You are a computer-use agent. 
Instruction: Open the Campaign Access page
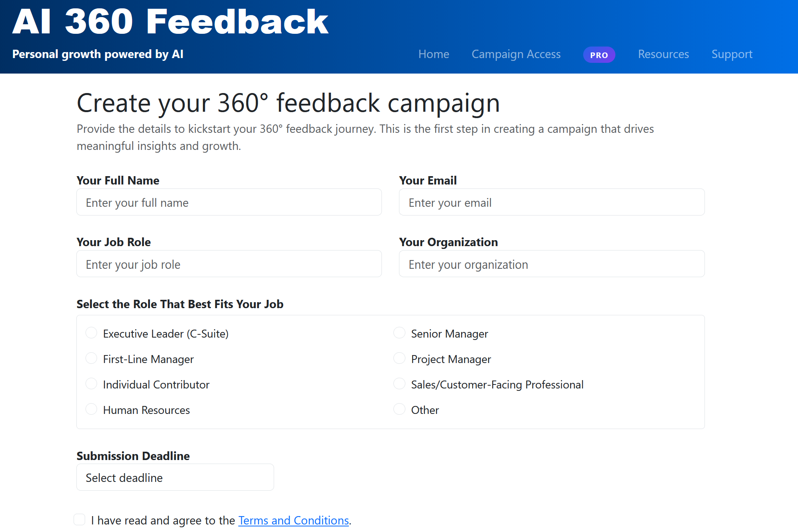[x=516, y=54]
